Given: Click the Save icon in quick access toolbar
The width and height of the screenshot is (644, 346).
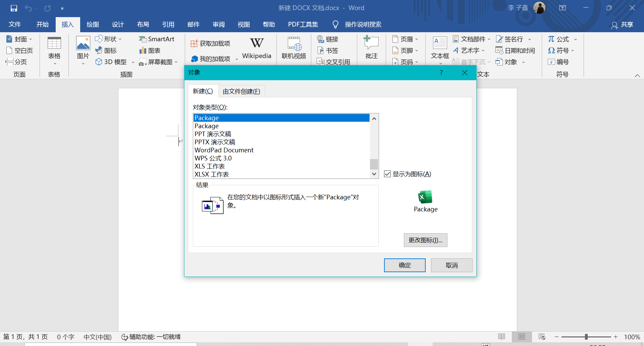Looking at the screenshot, I should click(x=14, y=8).
